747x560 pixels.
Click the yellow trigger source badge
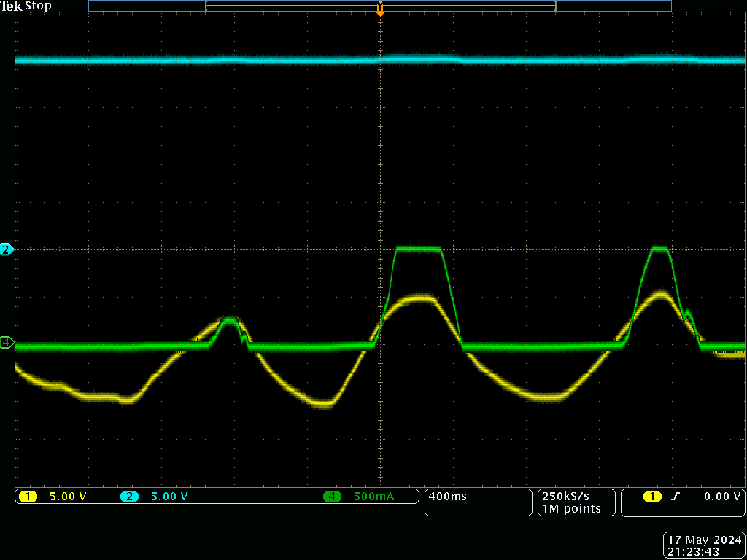(x=651, y=497)
